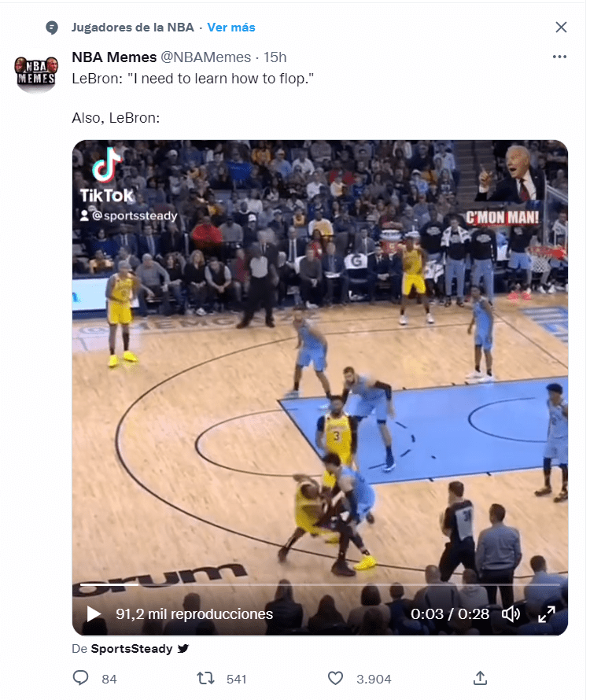590x700 pixels.
Task: Open the three-dot more options menu
Action: (559, 57)
